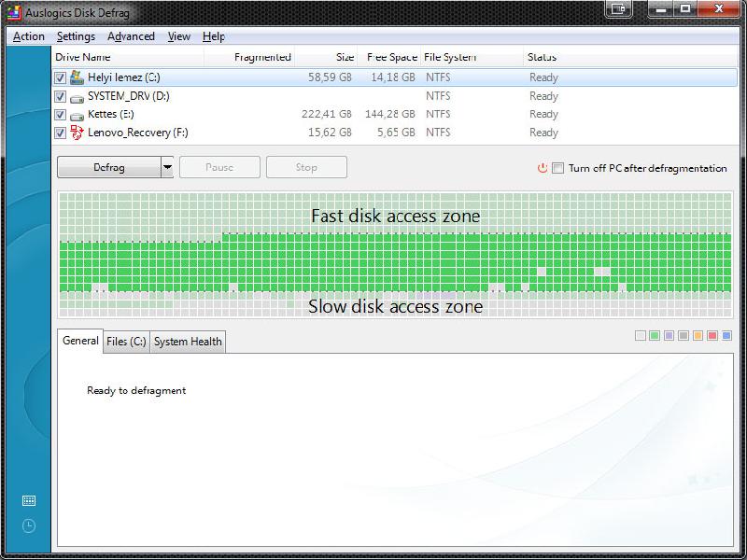Open the cluster map grid icon in sidebar
The height and width of the screenshot is (560, 747).
29,500
